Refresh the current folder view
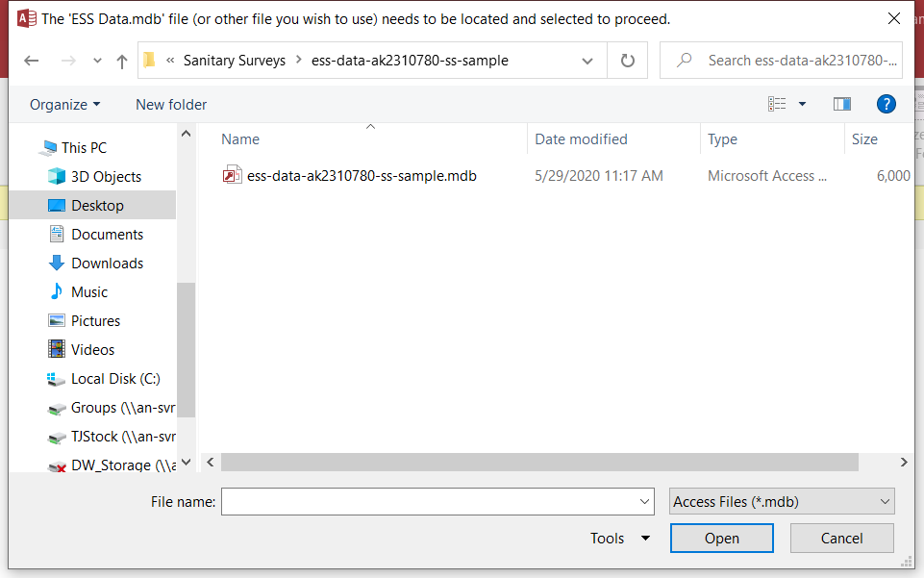The height and width of the screenshot is (578, 924). (x=628, y=61)
